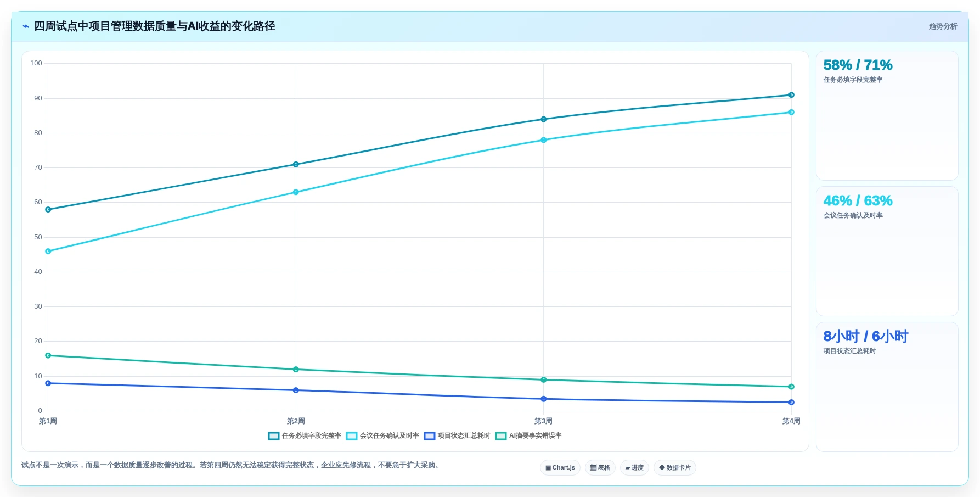Click the 第3周 point at 78 on 会议任务确认及时率
Image resolution: width=980 pixels, height=497 pixels.
coord(544,140)
